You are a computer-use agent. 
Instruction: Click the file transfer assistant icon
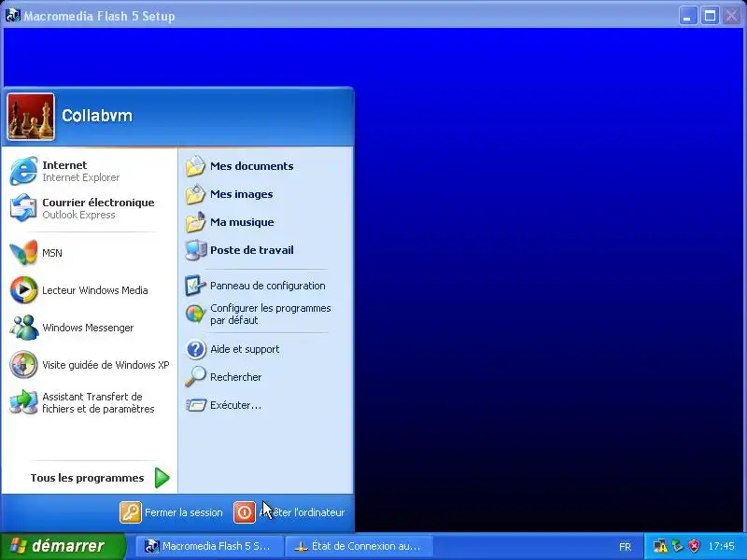pos(24,402)
